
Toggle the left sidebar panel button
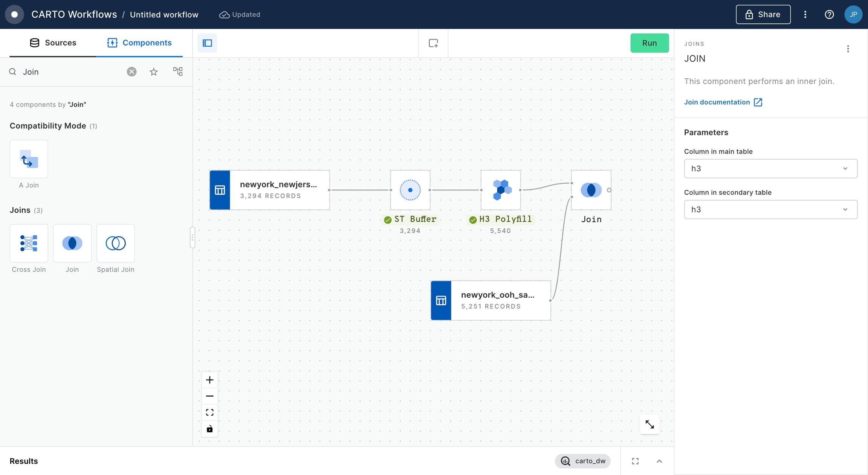pos(207,43)
